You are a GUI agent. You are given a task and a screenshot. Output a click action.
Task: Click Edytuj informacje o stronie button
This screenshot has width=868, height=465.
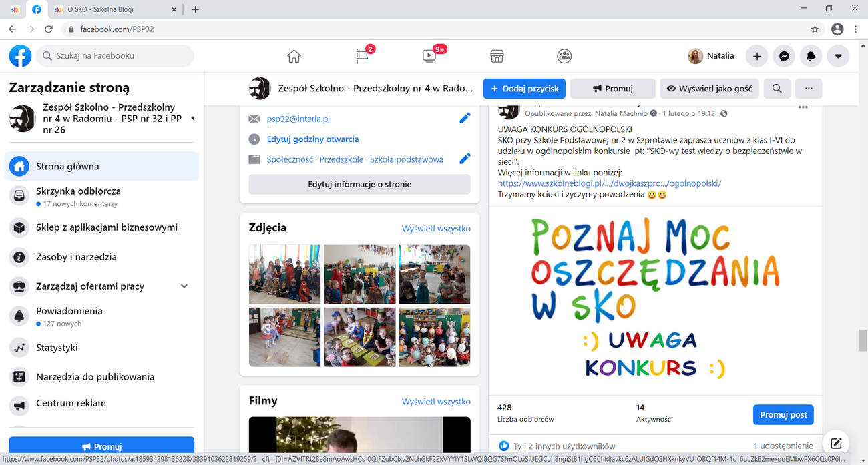(359, 184)
